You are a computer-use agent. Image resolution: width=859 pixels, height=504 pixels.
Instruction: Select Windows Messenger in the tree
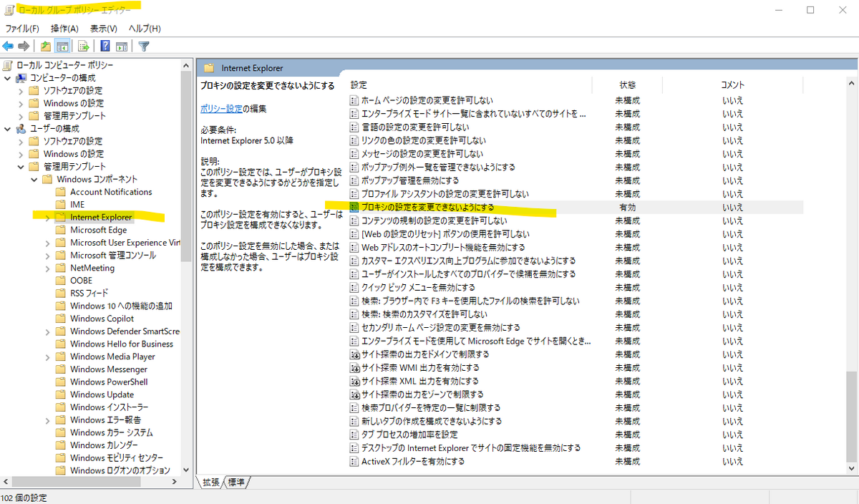(x=109, y=369)
